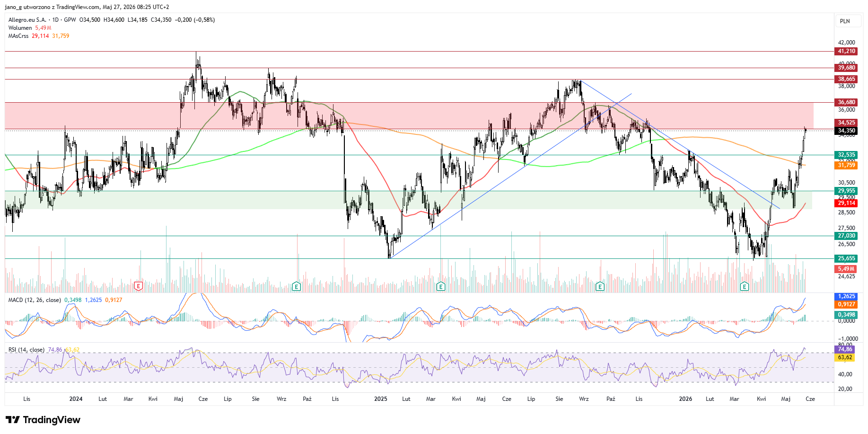Open the earnings marker near Mar 2026
The width and height of the screenshot is (868, 434).
pyautogui.click(x=745, y=286)
